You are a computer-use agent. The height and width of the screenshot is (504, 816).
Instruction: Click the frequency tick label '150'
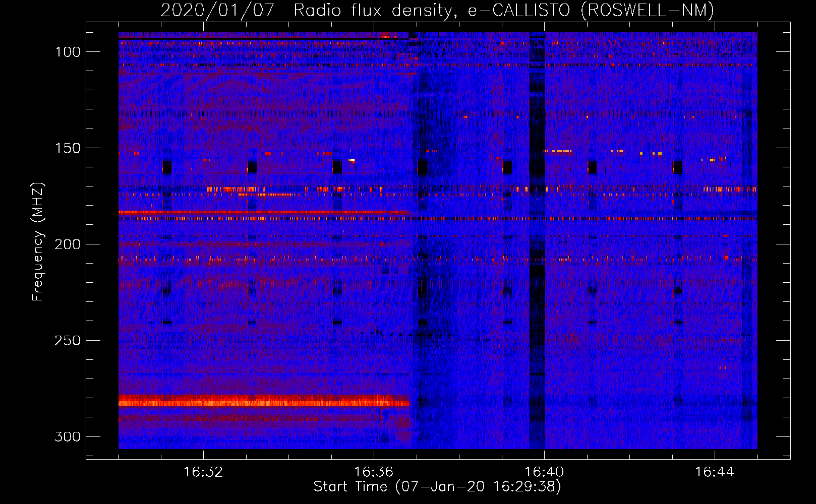68,148
